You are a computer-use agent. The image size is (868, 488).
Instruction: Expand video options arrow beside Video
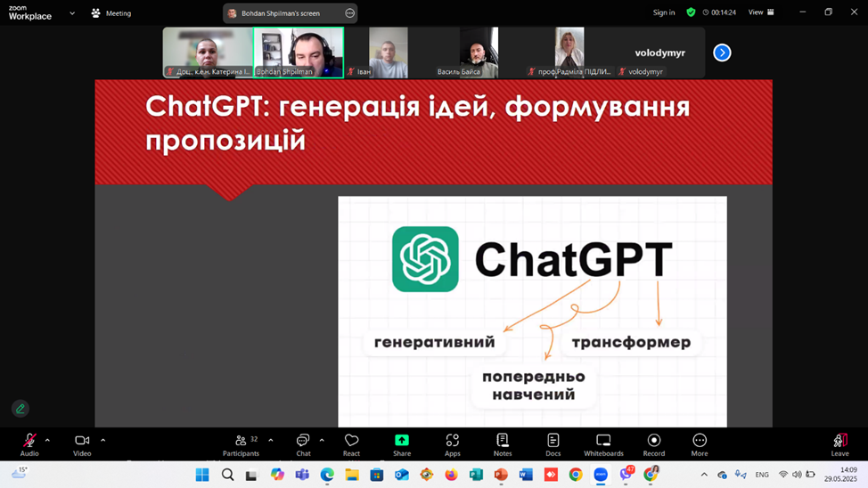click(103, 441)
